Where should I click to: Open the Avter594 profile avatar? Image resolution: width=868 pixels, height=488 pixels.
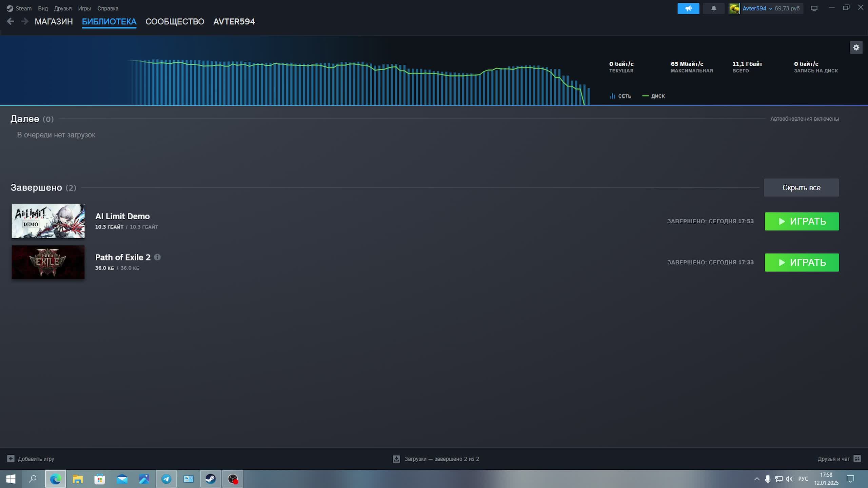coord(734,8)
